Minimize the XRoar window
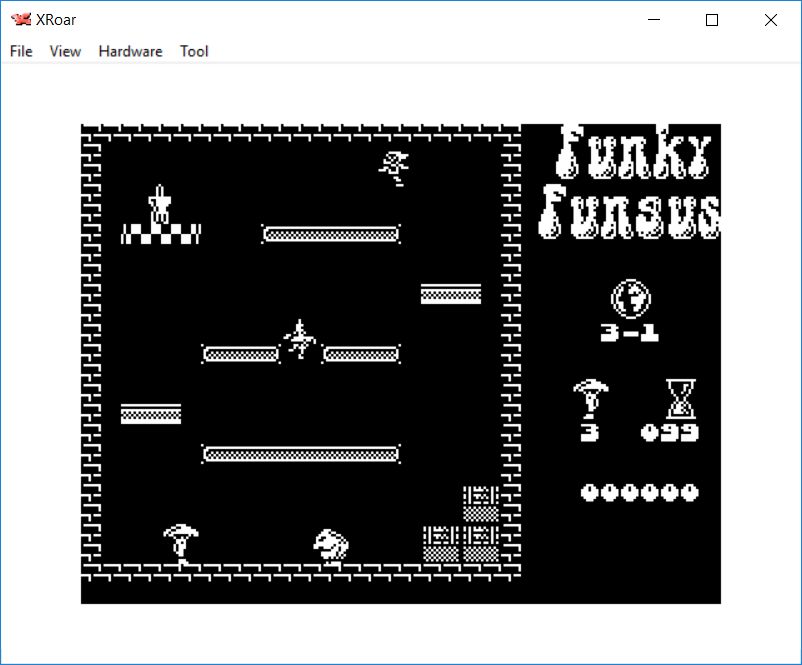This screenshot has width=802, height=665. (x=654, y=20)
